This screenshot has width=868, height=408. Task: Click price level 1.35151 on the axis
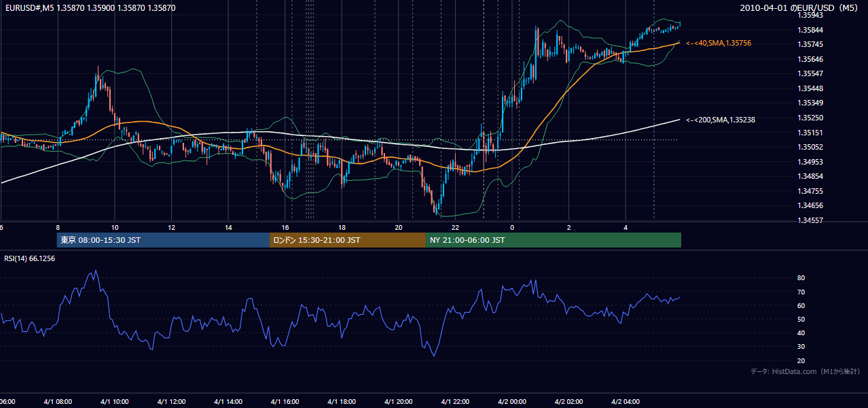coord(810,133)
